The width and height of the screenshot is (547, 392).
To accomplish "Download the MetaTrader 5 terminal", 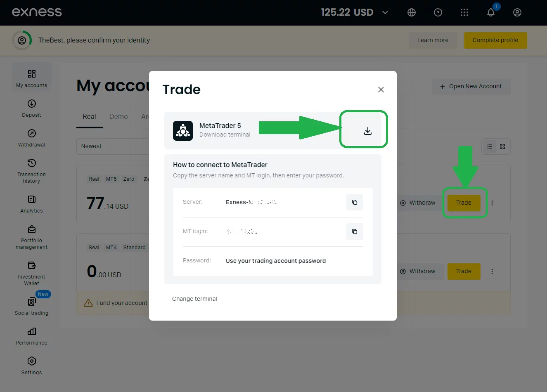I will [x=368, y=131].
